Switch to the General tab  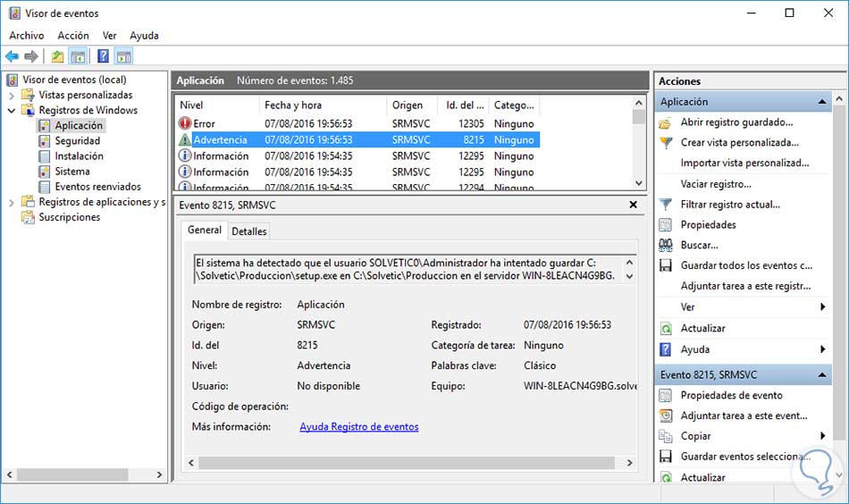point(204,230)
